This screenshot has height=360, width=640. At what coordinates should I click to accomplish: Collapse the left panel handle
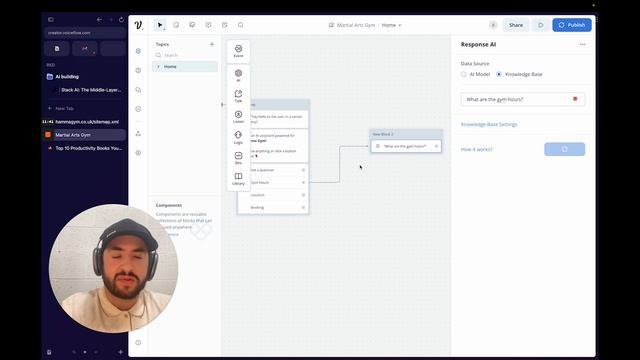(222, 104)
